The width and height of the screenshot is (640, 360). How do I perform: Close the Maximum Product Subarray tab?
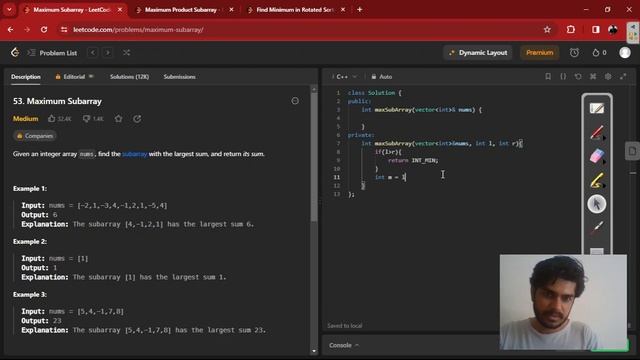click(231, 9)
